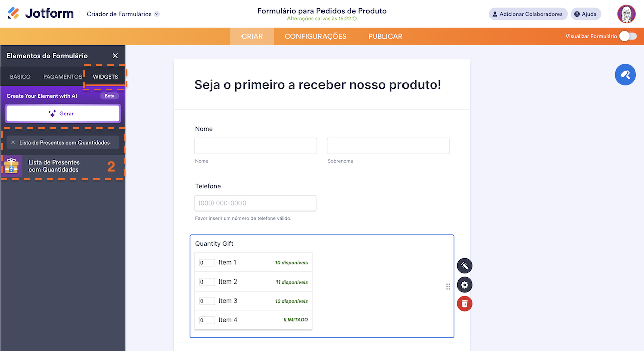This screenshot has width=644, height=351.
Task: Open the CONFIGURAÇÕES tab
Action: click(x=316, y=36)
